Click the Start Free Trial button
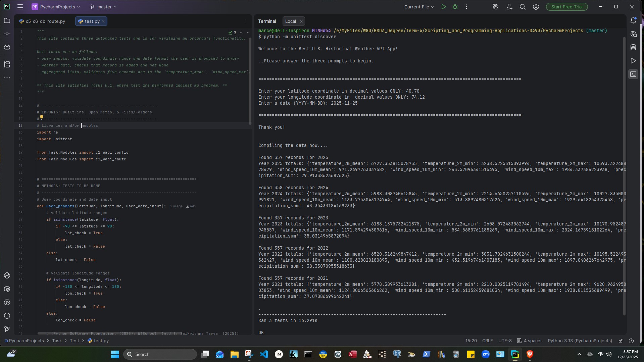 (x=567, y=7)
